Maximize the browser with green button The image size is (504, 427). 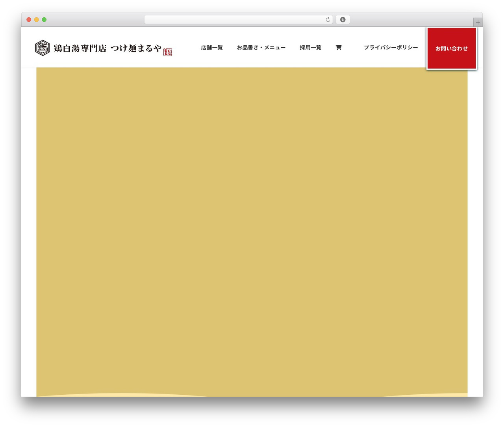click(44, 20)
